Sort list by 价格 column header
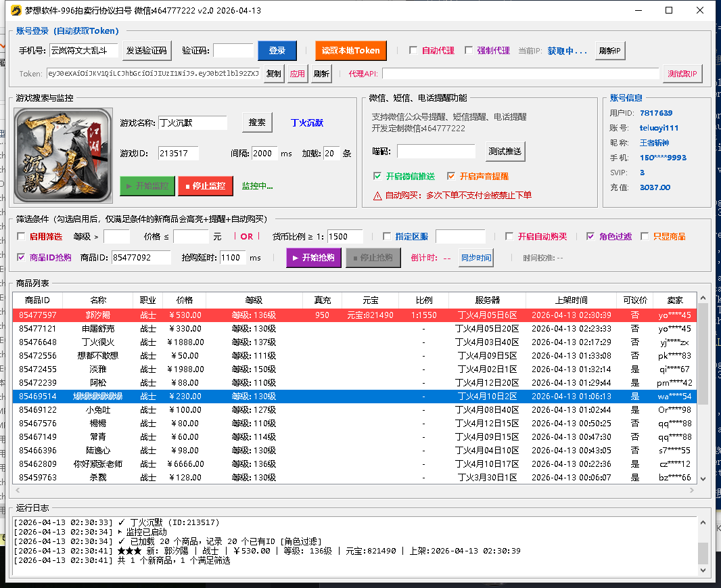721x588 pixels. tap(184, 300)
